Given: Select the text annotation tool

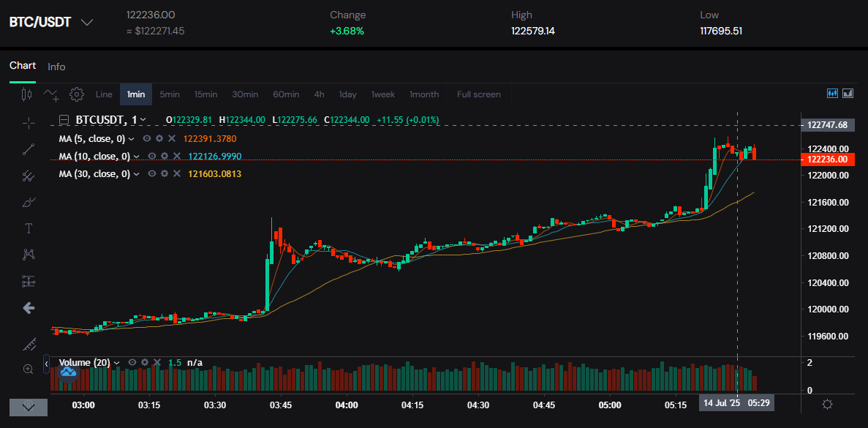Looking at the screenshot, I should coord(29,228).
